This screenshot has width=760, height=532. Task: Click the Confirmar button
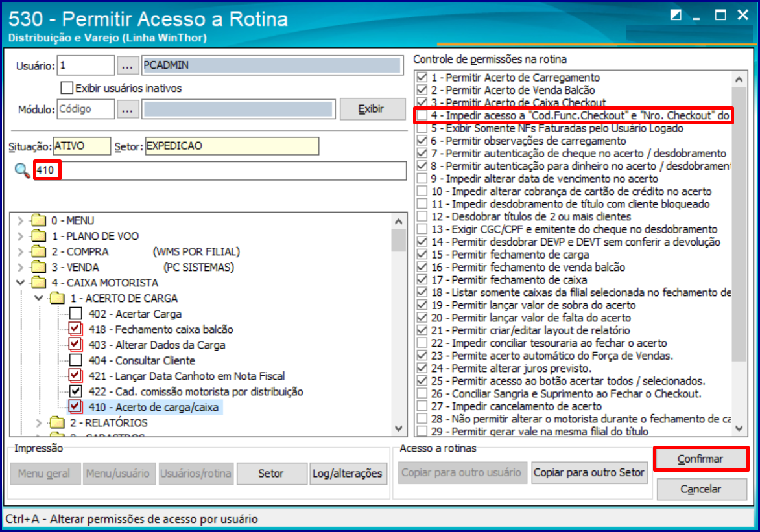[701, 459]
